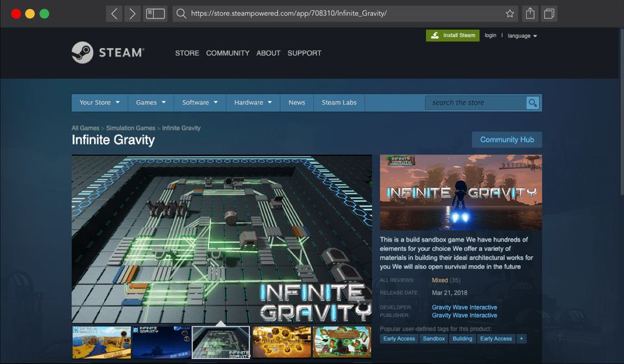Screen dimensions: 624x364
Task: Expand the Your Store dropdown
Action: (x=99, y=103)
